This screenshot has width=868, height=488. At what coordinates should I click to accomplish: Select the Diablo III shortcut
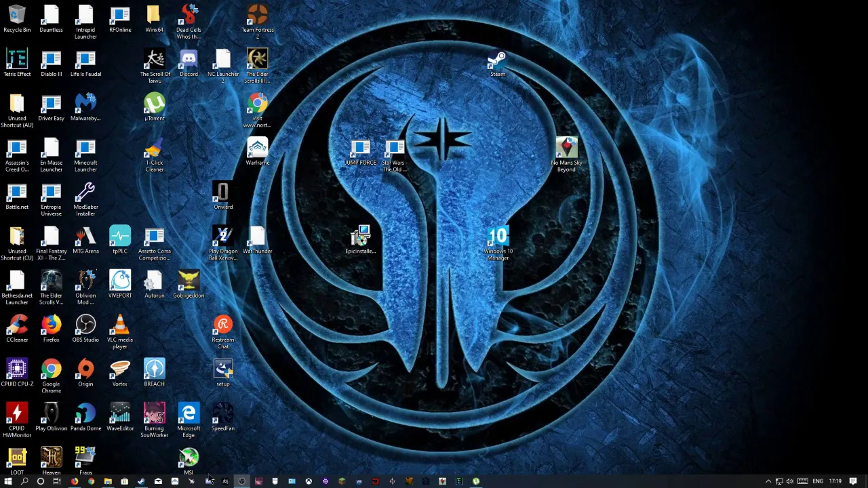[51, 62]
